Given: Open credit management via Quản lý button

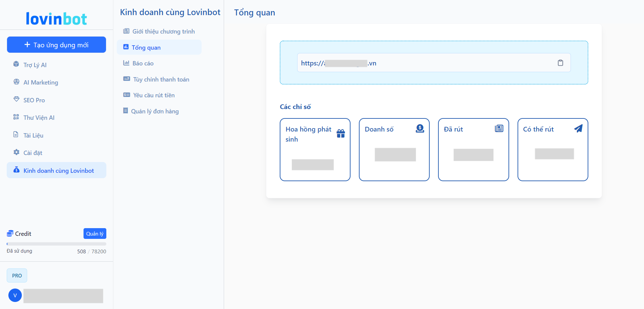Looking at the screenshot, I should tap(95, 234).
